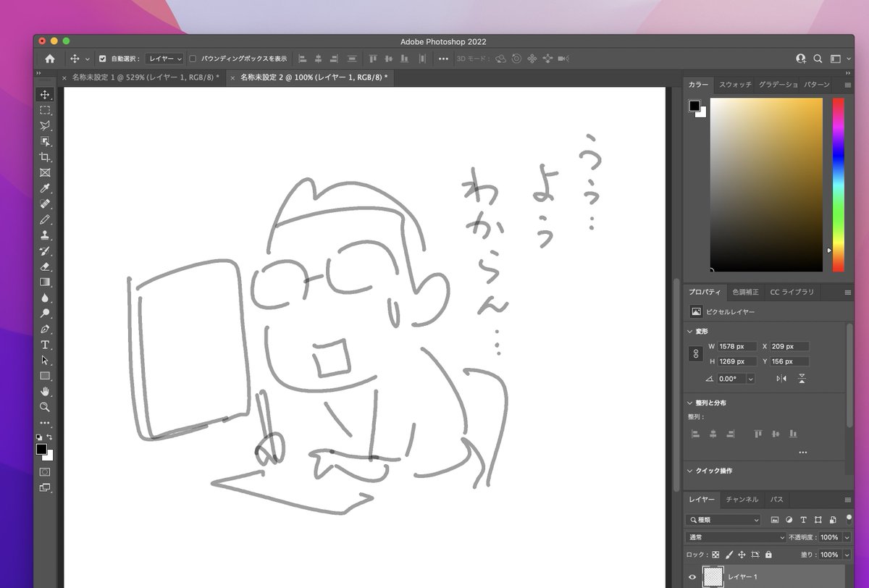Toggle lock position in Layers panel
This screenshot has height=588, width=869.
[x=742, y=555]
